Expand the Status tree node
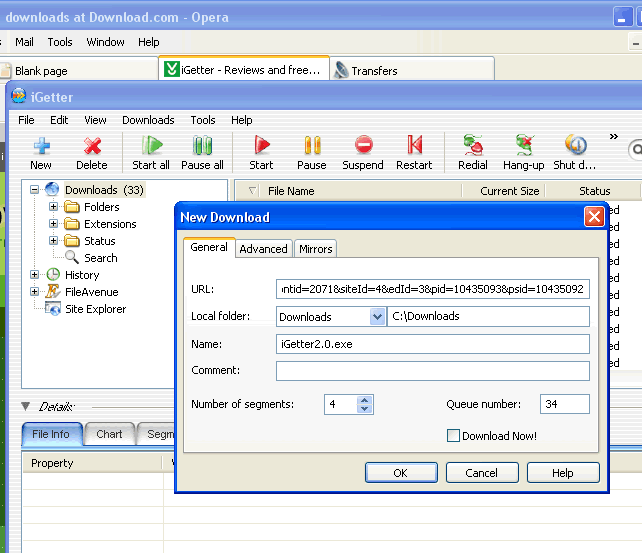This screenshot has height=553, width=642. 53,240
